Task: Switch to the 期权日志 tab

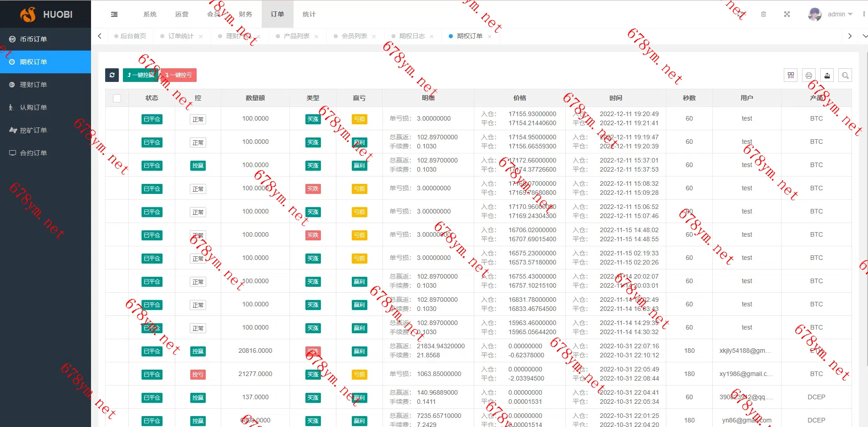Action: [x=412, y=36]
